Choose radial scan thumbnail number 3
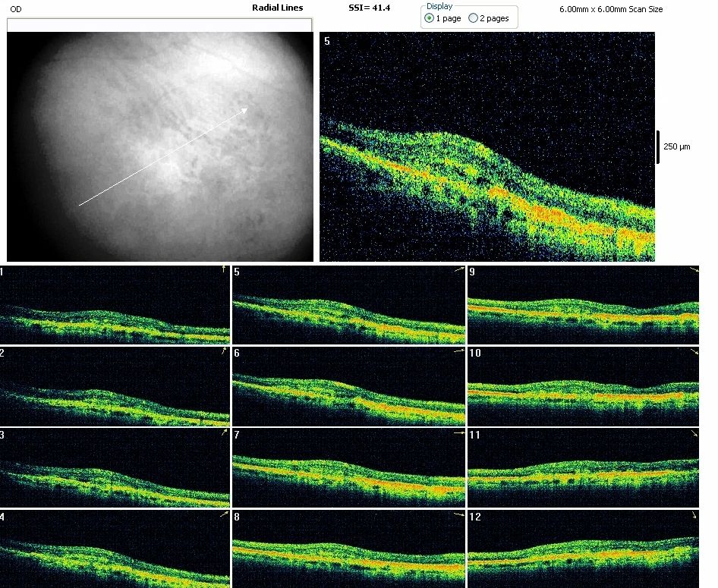This screenshot has width=718, height=588. pyautogui.click(x=115, y=467)
